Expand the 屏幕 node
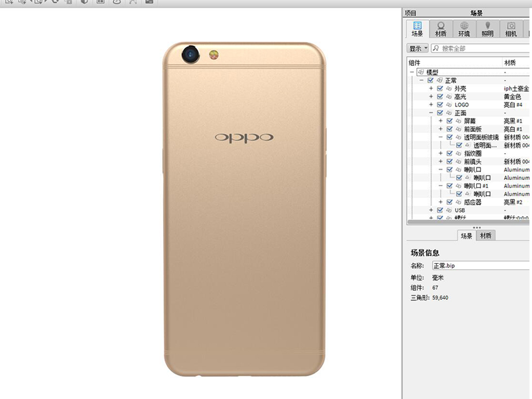The width and height of the screenshot is (532, 399). tap(441, 121)
